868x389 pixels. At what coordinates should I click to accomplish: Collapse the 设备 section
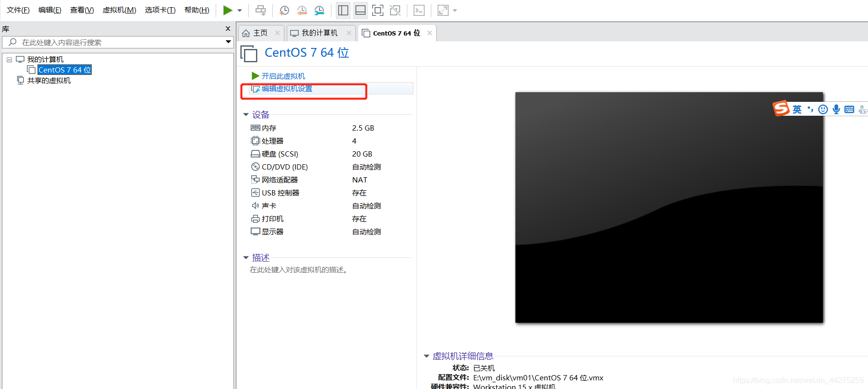pos(246,115)
